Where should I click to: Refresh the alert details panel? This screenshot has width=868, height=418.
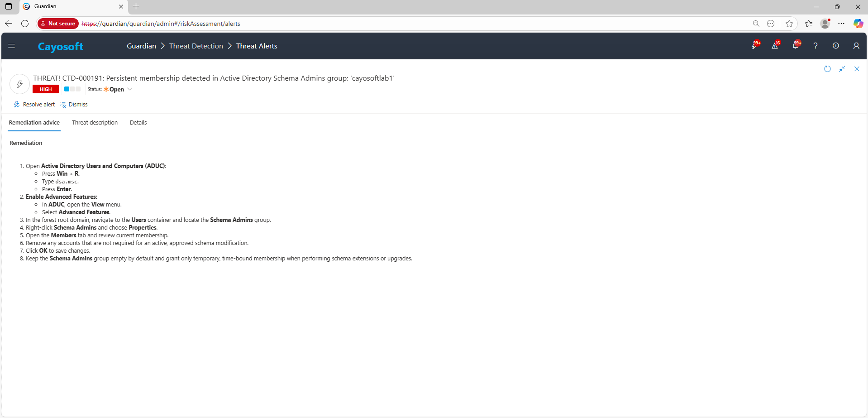click(827, 69)
